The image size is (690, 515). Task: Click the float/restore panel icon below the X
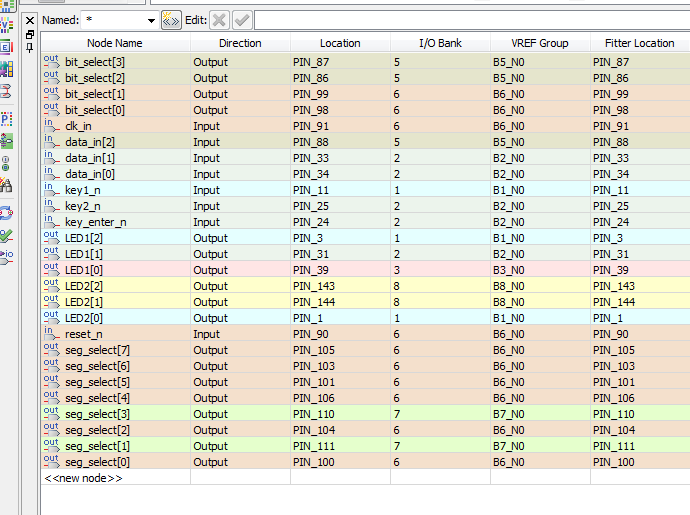click(x=29, y=33)
